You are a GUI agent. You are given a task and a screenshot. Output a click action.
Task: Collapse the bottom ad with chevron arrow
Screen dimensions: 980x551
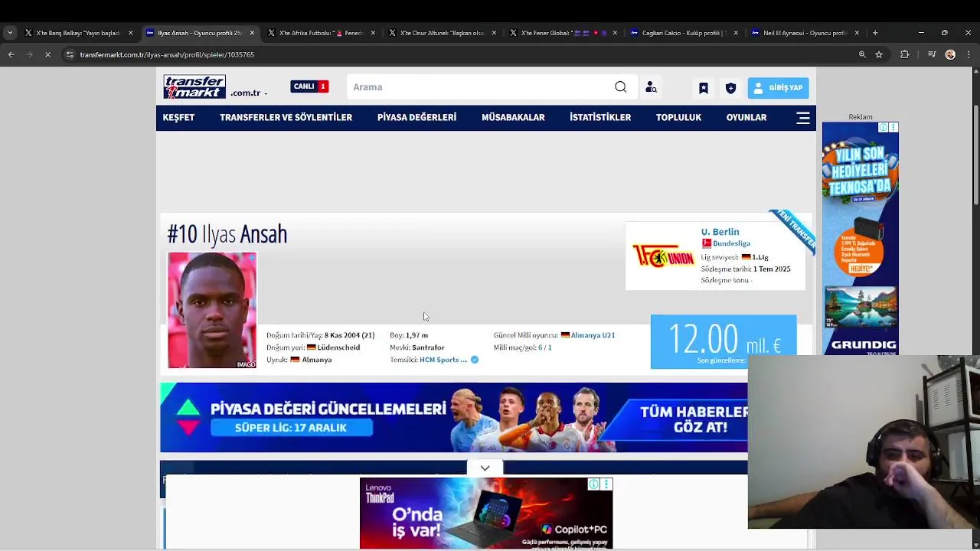pyautogui.click(x=485, y=468)
